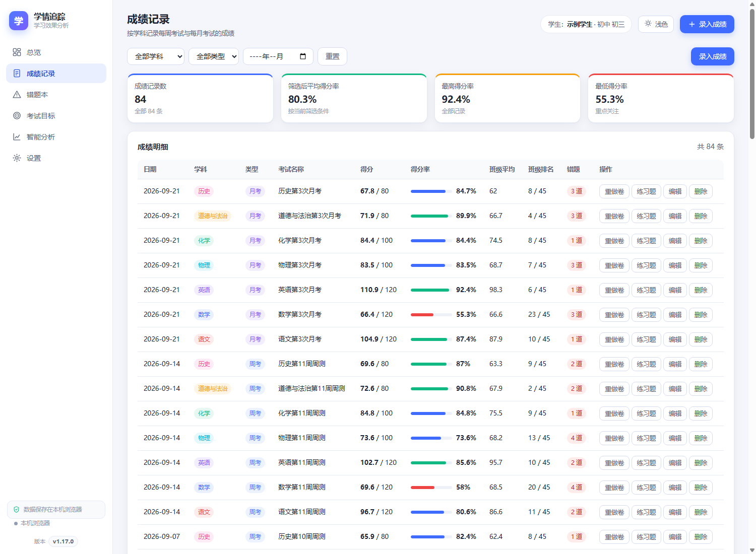Click 删除 for 数学第3次月考
This screenshot has width=756, height=554.
pos(701,315)
